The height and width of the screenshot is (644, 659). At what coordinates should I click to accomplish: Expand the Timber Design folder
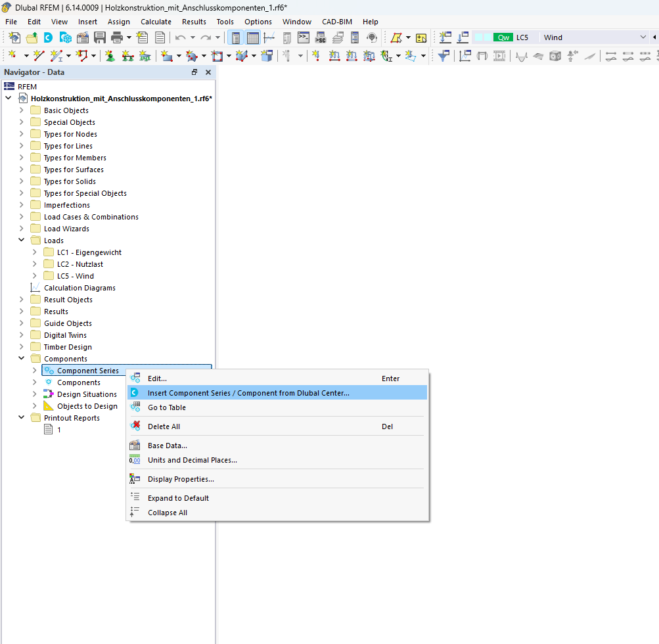22,347
